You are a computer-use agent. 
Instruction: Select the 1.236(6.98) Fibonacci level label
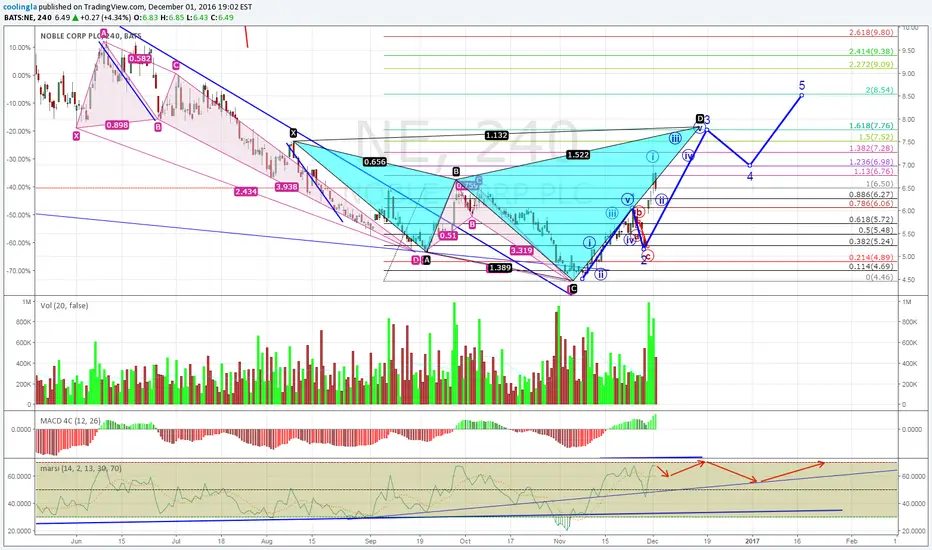pos(871,162)
